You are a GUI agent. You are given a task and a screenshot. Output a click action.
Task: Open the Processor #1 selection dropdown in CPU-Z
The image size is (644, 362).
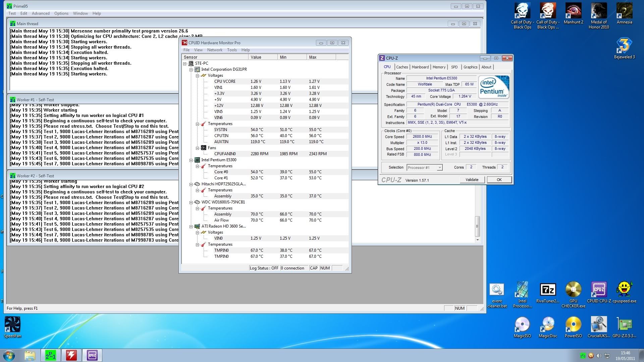[x=439, y=167]
